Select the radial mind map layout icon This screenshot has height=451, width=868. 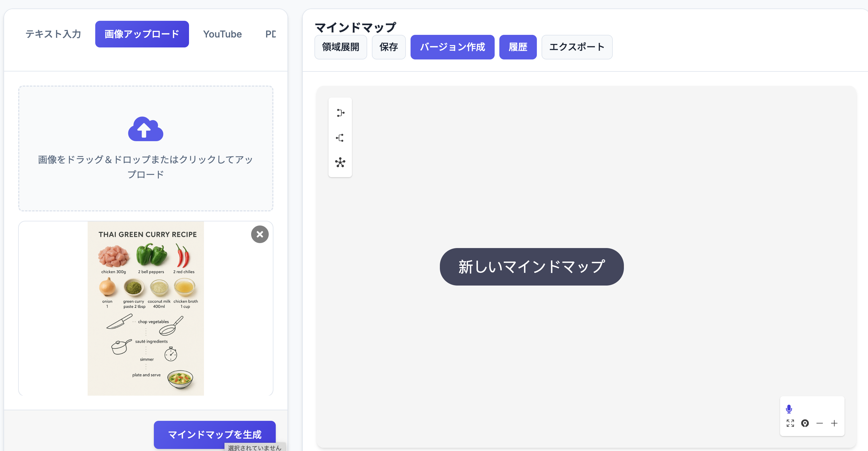tap(340, 163)
